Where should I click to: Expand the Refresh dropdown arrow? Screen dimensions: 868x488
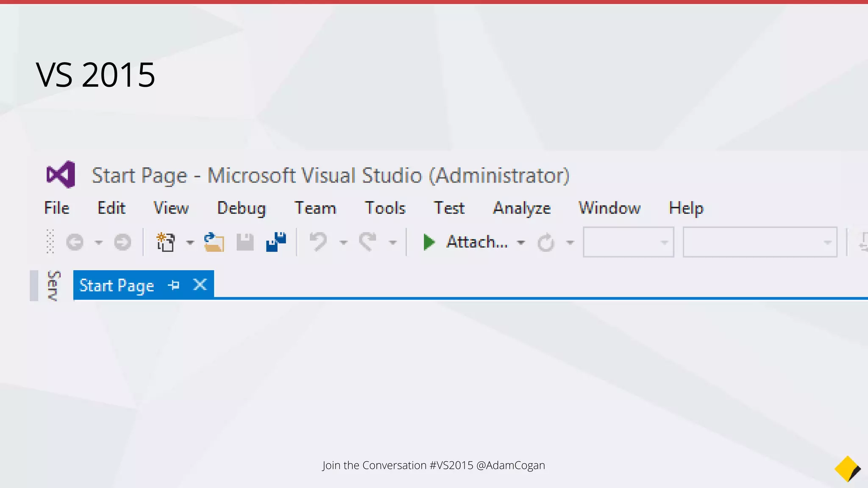tap(570, 243)
